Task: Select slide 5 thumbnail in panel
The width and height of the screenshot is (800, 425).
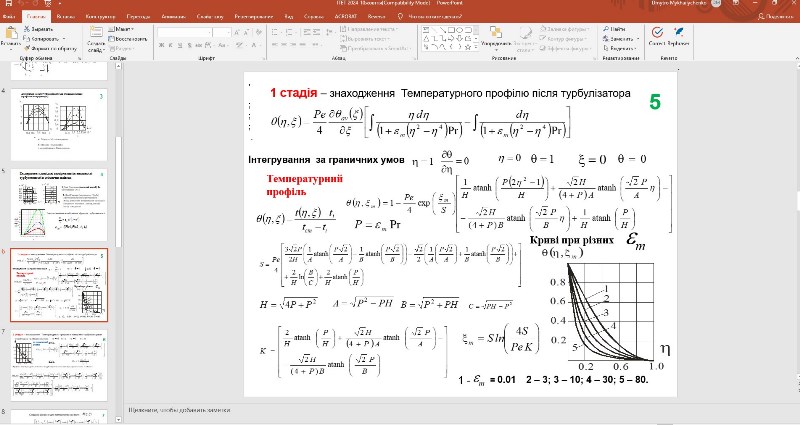Action: click(59, 205)
